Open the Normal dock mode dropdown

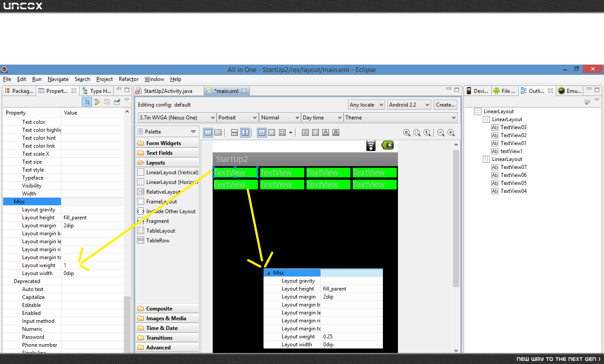280,118
